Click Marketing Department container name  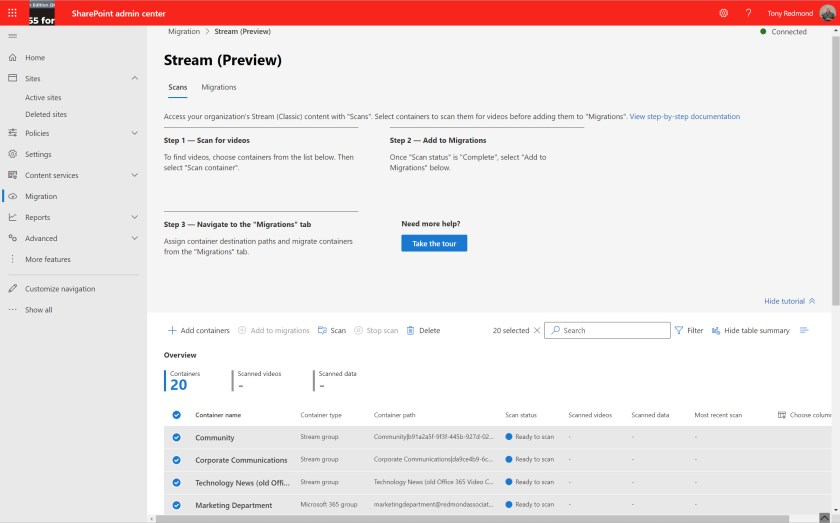pos(234,505)
